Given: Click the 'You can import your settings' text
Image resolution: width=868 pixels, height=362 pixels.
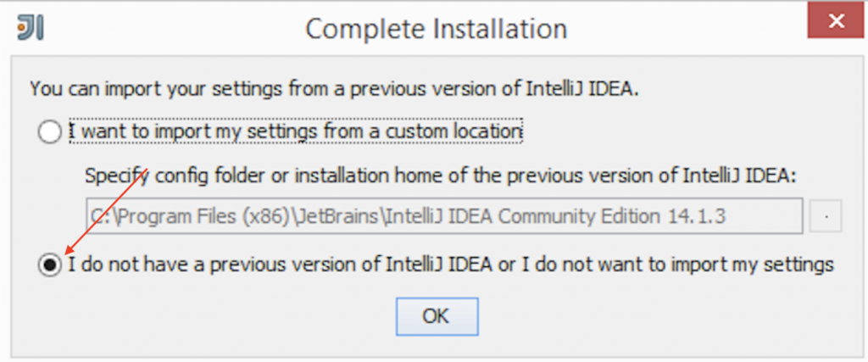Looking at the screenshot, I should coord(334,88).
